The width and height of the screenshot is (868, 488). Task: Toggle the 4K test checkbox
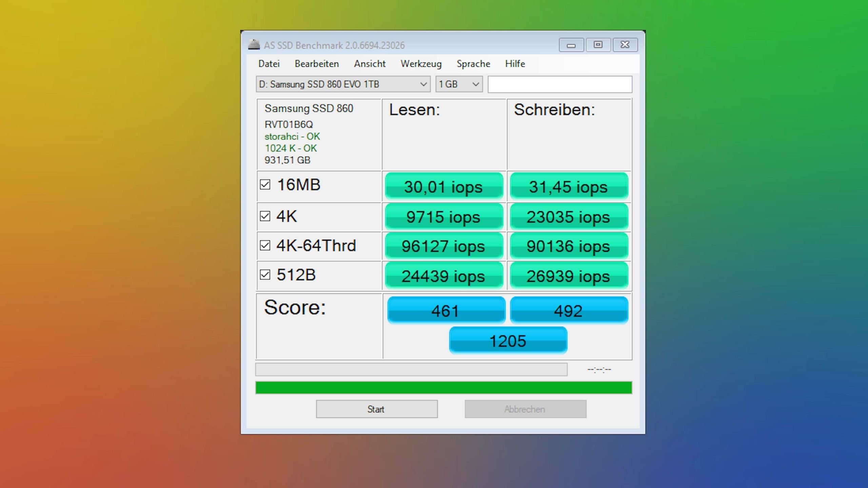(265, 216)
